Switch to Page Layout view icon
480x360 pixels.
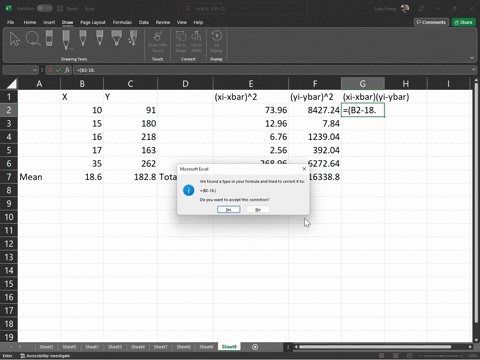396,356
